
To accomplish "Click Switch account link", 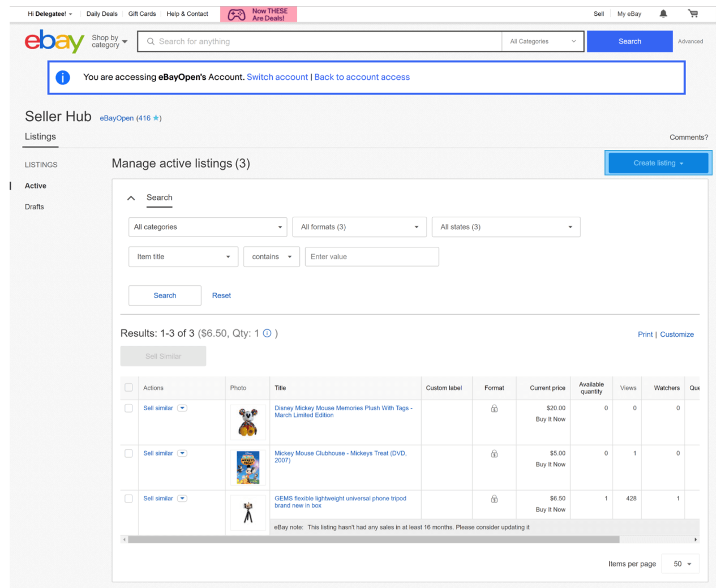I will coord(277,77).
